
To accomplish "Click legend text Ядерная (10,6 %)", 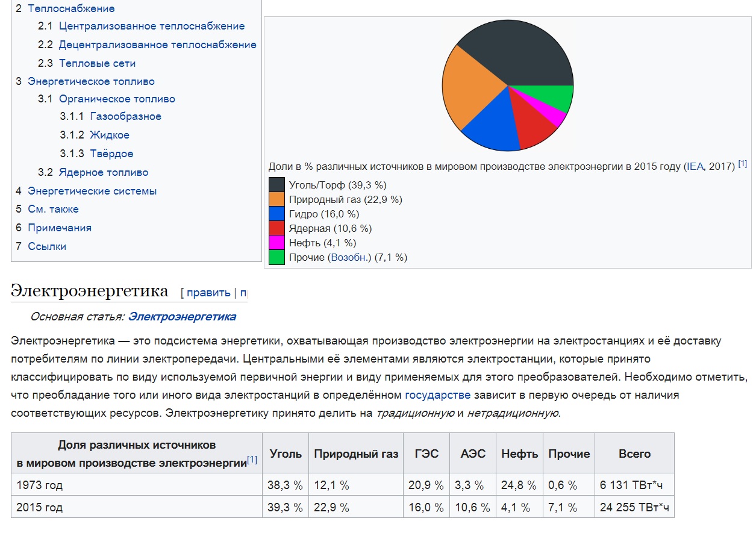I will click(331, 228).
